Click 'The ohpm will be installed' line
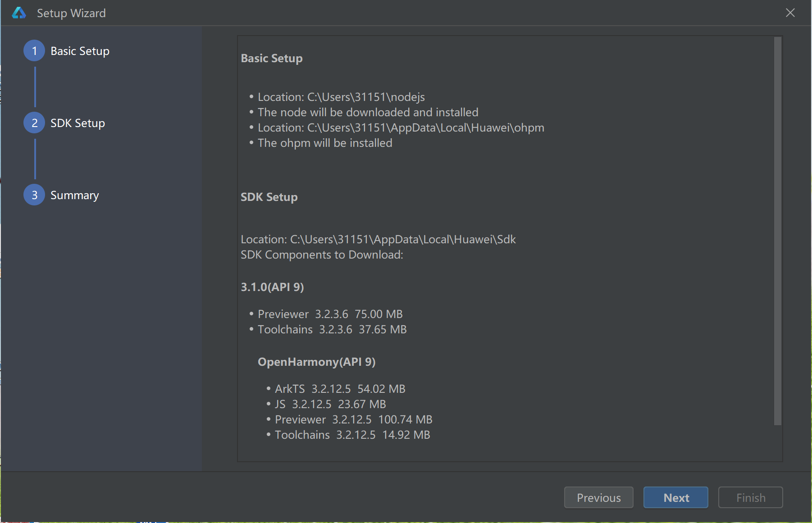Viewport: 812px width, 523px height. pos(325,143)
